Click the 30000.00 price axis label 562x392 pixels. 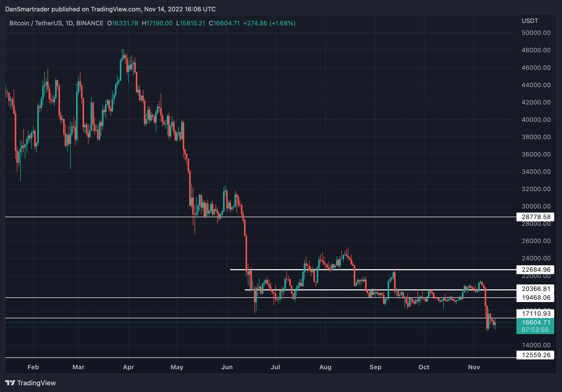coord(536,206)
